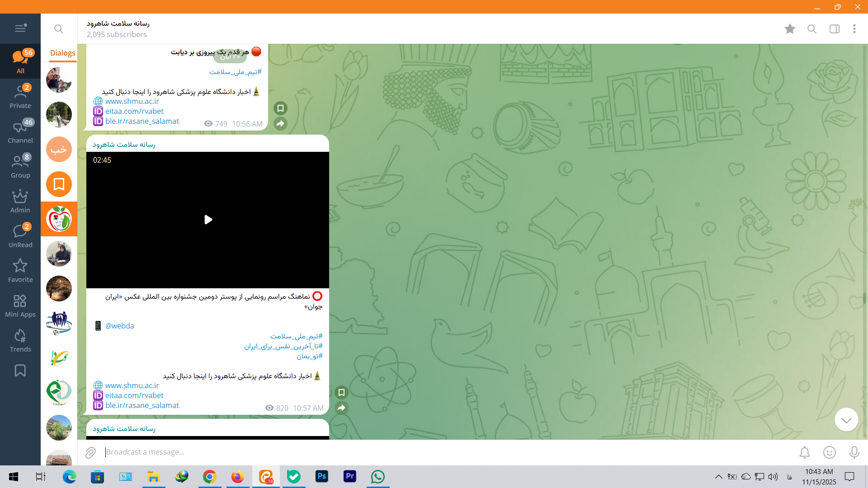Open the emoji picker
Screen dimensions: 868x488
tap(830, 452)
